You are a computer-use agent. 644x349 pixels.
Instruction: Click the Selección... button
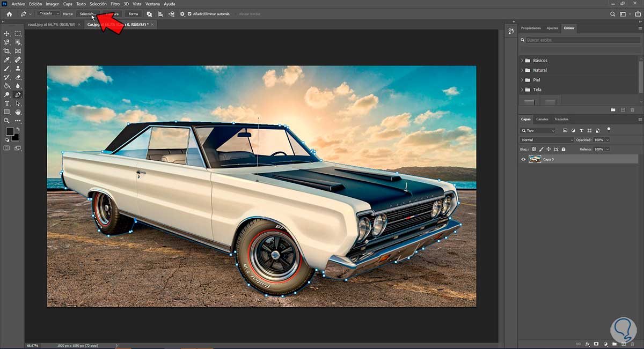[87, 14]
